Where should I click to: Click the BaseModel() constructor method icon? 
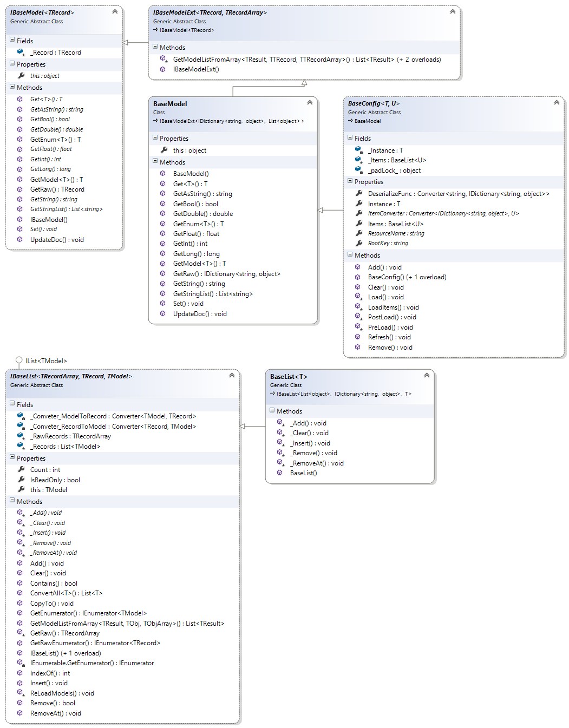(x=162, y=174)
